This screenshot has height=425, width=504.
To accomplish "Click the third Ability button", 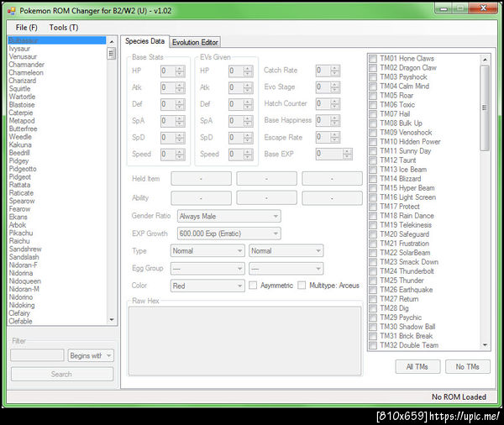I will pyautogui.click(x=332, y=198).
